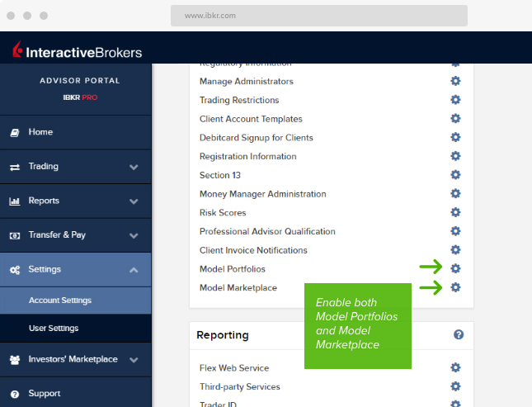Click the gear icon for Model Portfolios
This screenshot has width=532, height=407.
tap(455, 269)
